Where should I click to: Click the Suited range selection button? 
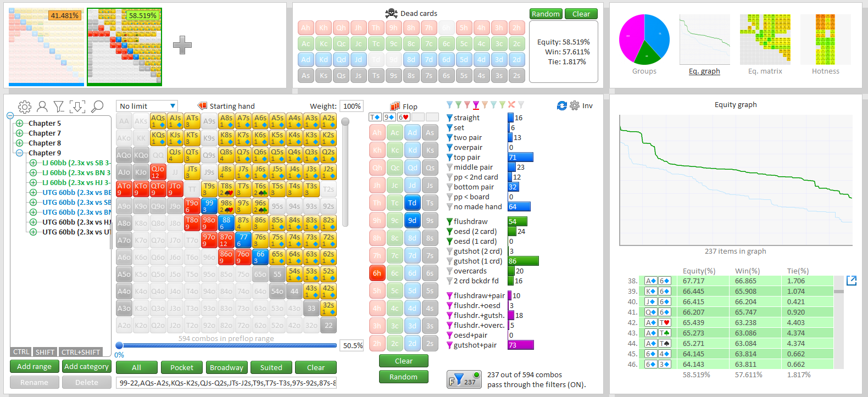[271, 367]
